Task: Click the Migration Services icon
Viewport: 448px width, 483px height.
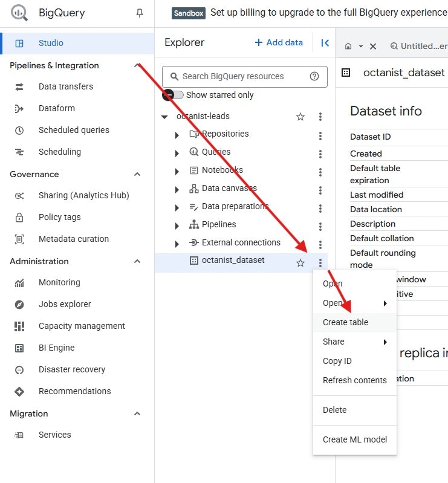Action: (19, 435)
